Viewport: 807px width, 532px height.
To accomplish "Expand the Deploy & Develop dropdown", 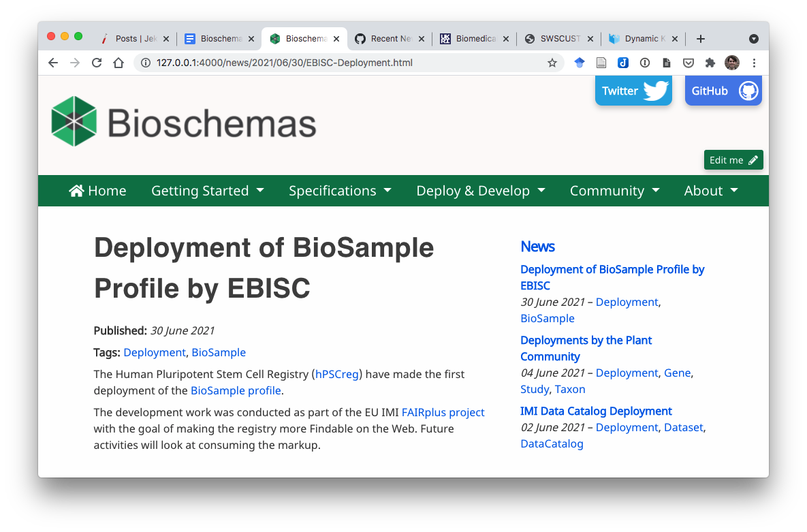I will [x=481, y=191].
